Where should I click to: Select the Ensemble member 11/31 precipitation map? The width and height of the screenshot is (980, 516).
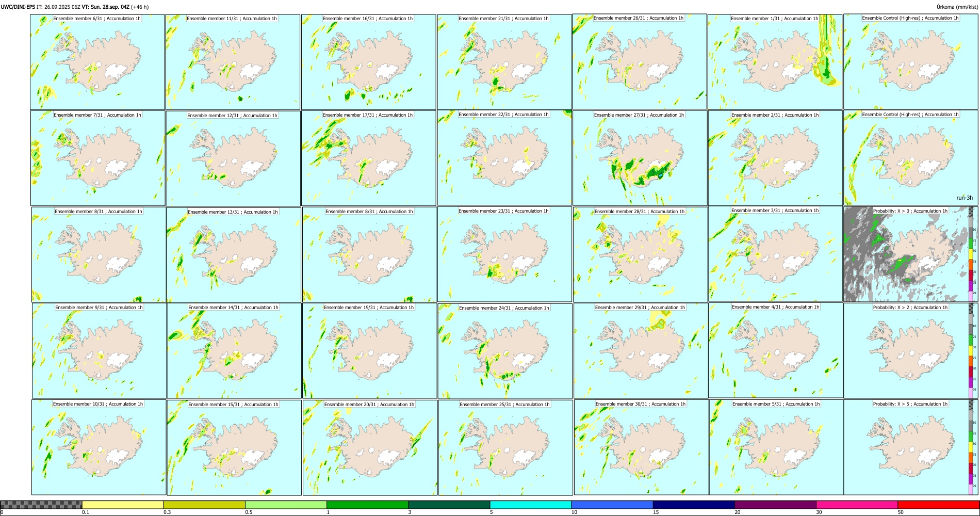233,62
